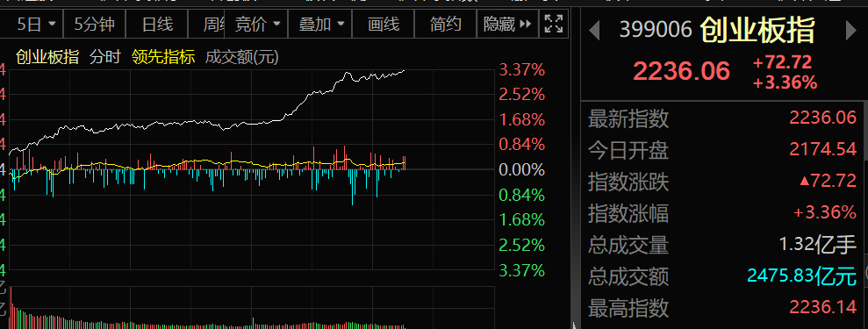The image size is (868, 329).
Task: Click the 0.00% axis baseline label
Action: (522, 169)
